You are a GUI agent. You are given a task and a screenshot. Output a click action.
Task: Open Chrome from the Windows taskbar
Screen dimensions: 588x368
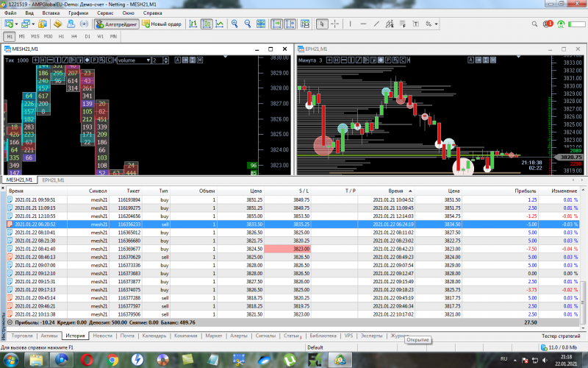click(112, 360)
